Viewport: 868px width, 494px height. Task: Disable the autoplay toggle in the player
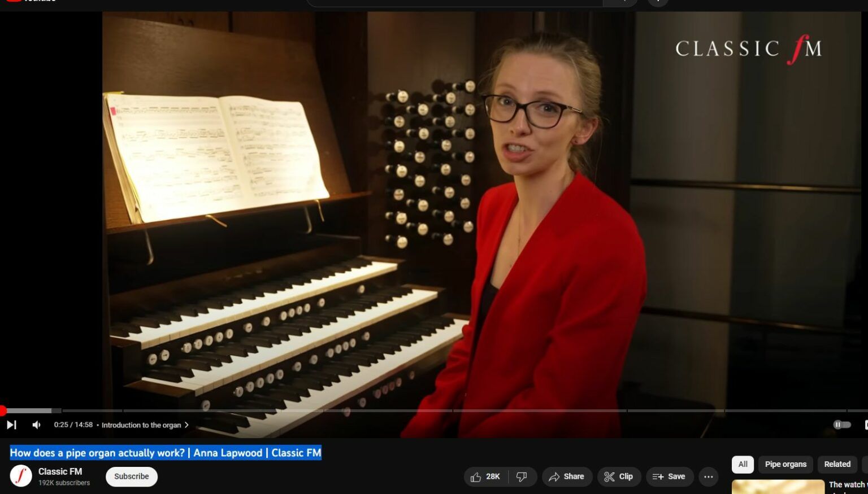tap(841, 425)
